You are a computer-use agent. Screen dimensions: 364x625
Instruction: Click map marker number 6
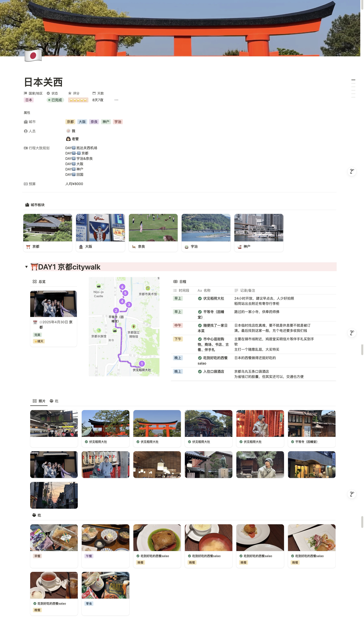tap(122, 287)
